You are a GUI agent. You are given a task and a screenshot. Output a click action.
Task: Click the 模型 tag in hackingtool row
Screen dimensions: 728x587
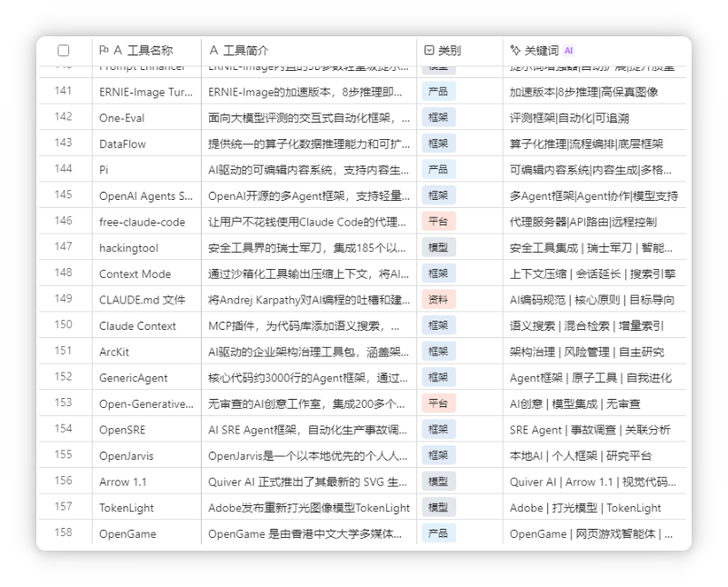click(439, 247)
